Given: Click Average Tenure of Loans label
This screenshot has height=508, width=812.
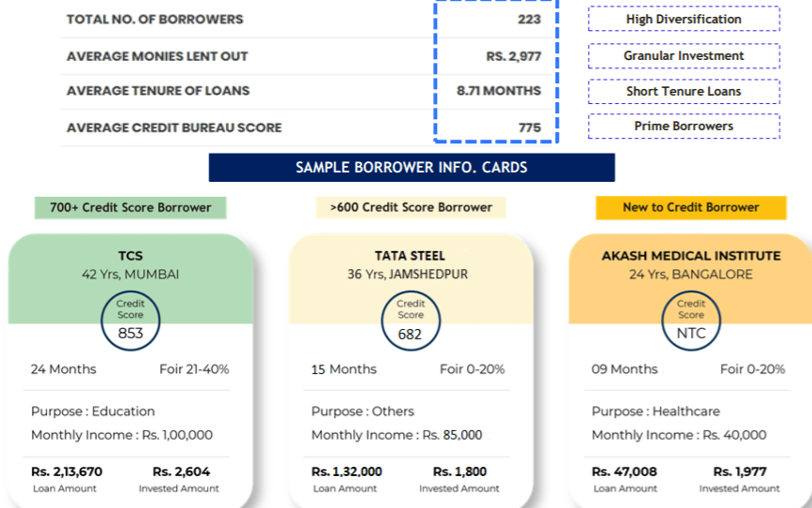Looking at the screenshot, I should point(158,91).
